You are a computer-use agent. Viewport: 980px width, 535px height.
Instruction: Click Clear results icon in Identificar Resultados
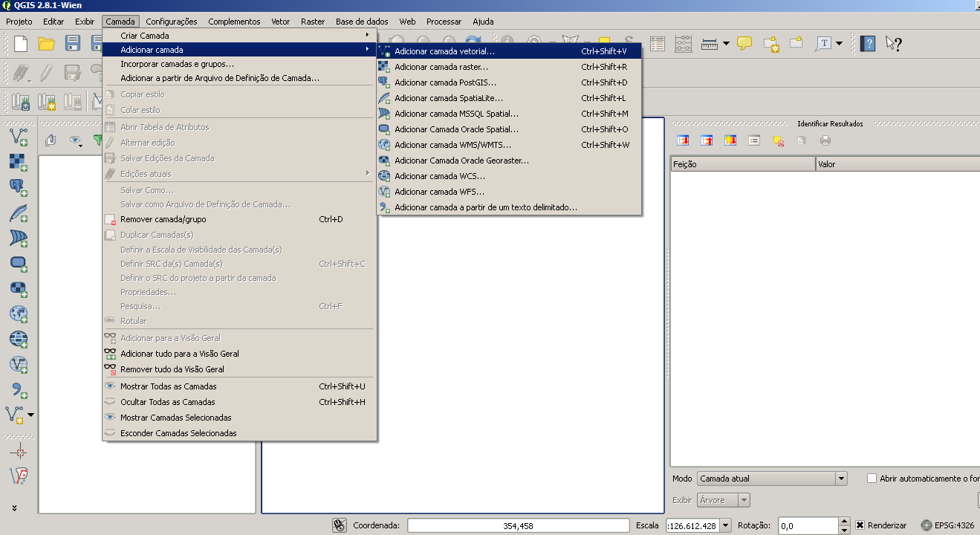[x=778, y=140]
